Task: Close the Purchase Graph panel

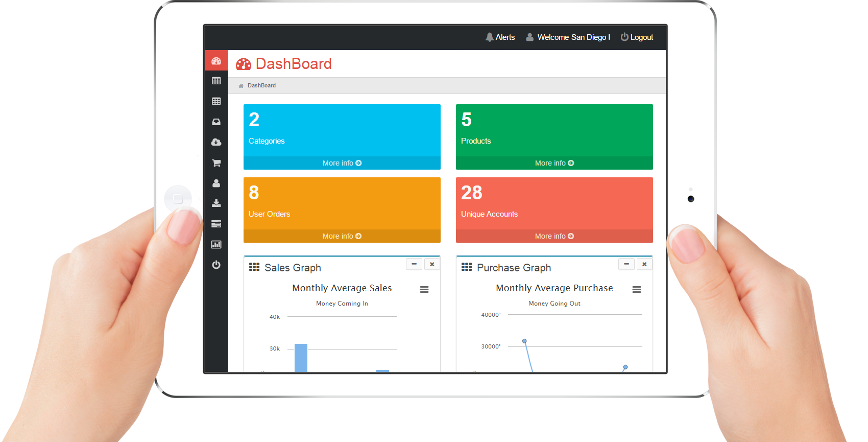Action: click(644, 264)
